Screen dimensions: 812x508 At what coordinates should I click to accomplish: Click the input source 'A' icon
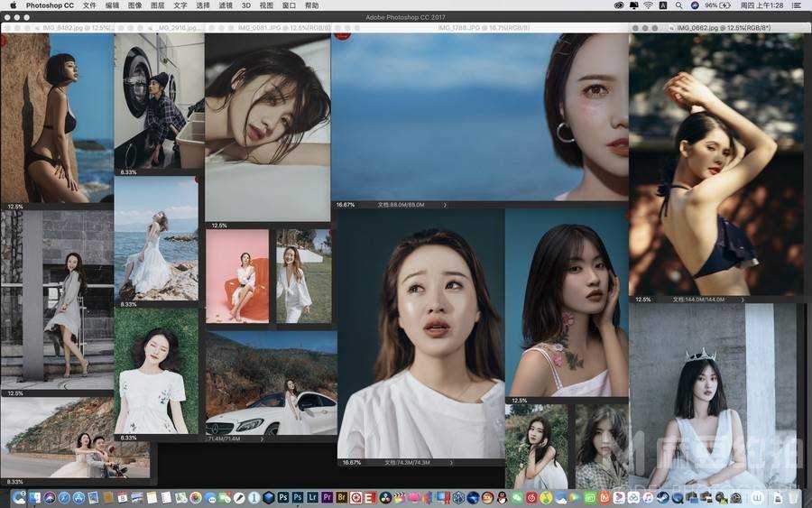[663, 5]
